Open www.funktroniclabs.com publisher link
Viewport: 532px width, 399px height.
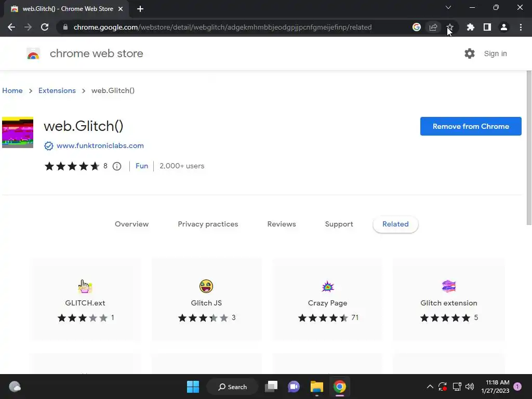click(100, 145)
